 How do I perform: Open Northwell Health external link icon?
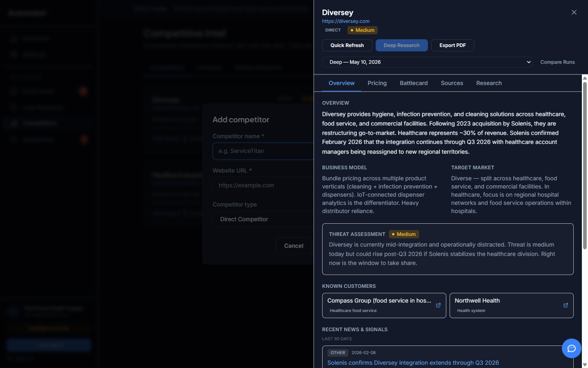tap(566, 305)
